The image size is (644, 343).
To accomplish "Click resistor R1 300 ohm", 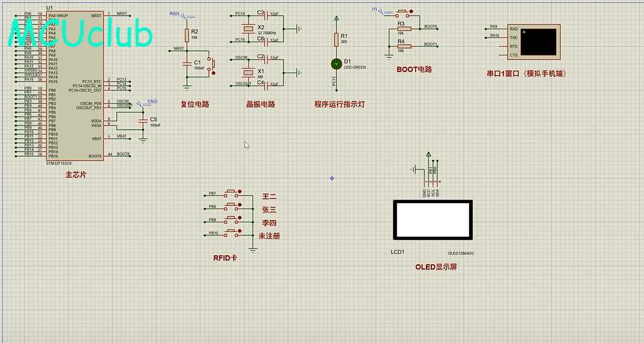I will click(336, 40).
